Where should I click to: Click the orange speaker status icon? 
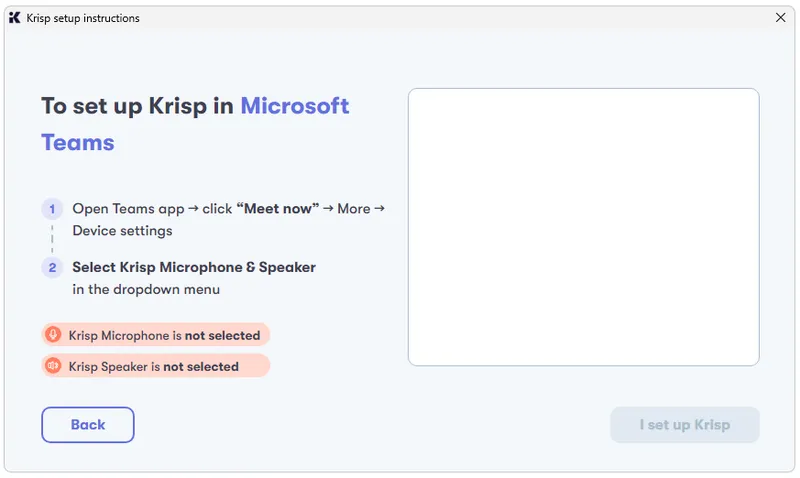[53, 366]
